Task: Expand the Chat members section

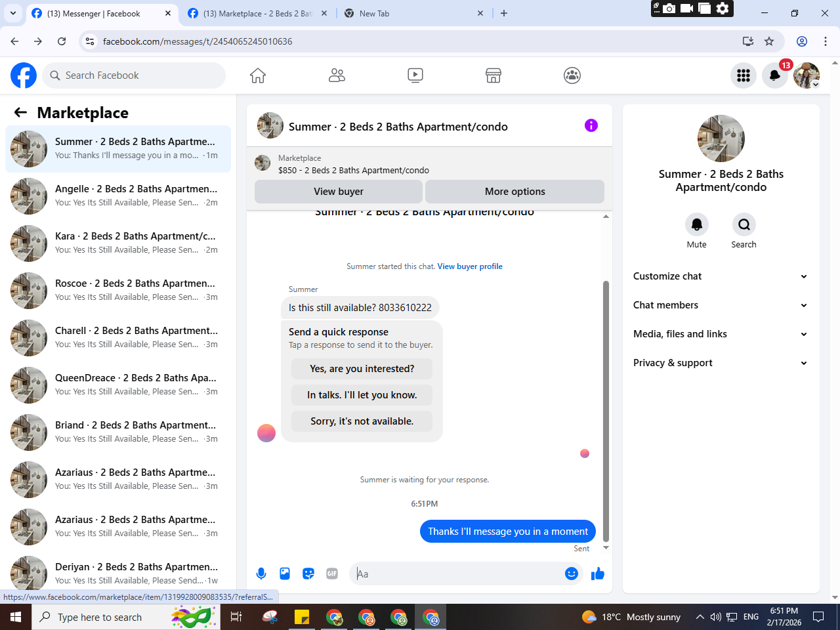Action: 721,305
